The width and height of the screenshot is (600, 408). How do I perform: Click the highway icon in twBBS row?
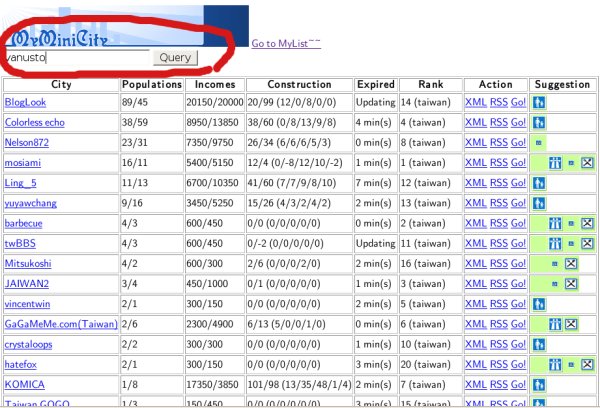pyautogui.click(x=555, y=243)
